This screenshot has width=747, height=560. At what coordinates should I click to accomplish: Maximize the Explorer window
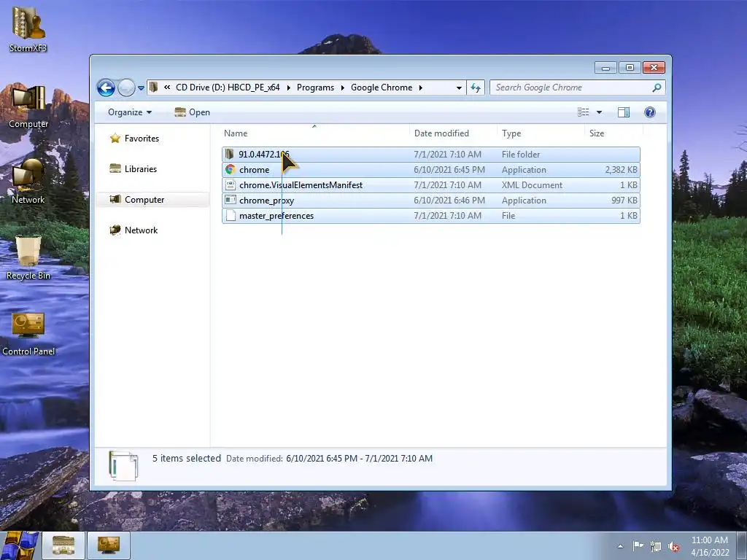[x=630, y=68]
